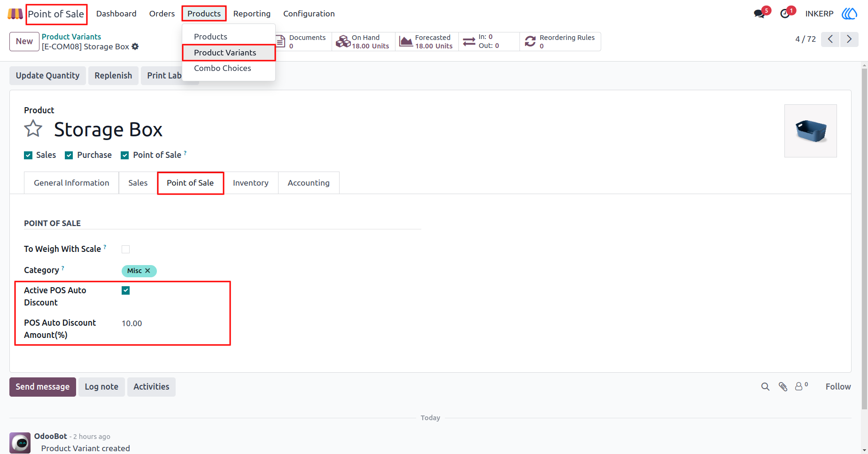This screenshot has height=454, width=868.
Task: Toggle the Purchase checkbox
Action: point(69,156)
